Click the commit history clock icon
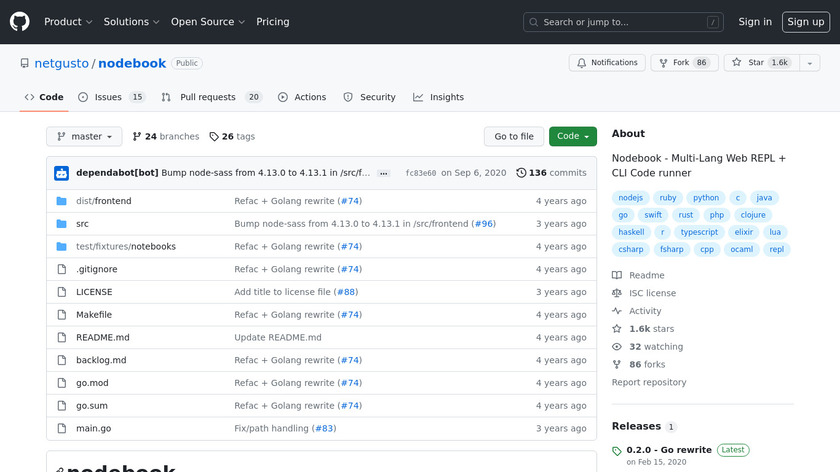This screenshot has height=472, width=840. pyautogui.click(x=521, y=173)
